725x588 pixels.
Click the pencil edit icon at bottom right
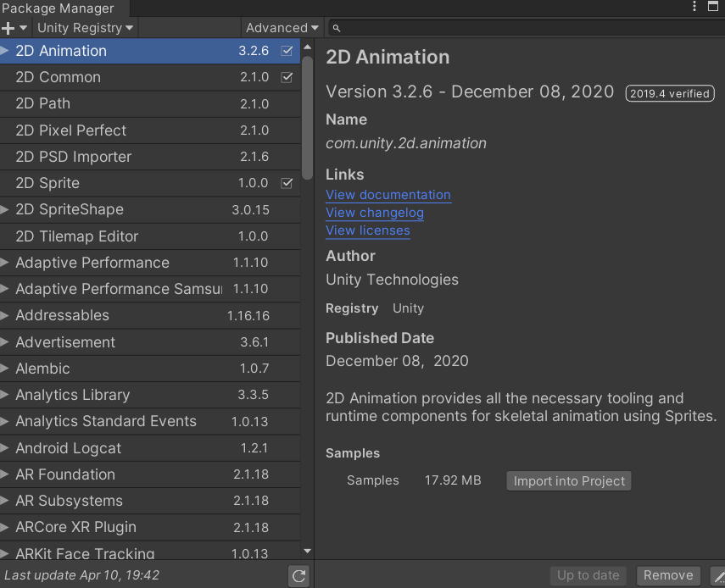pyautogui.click(x=718, y=575)
